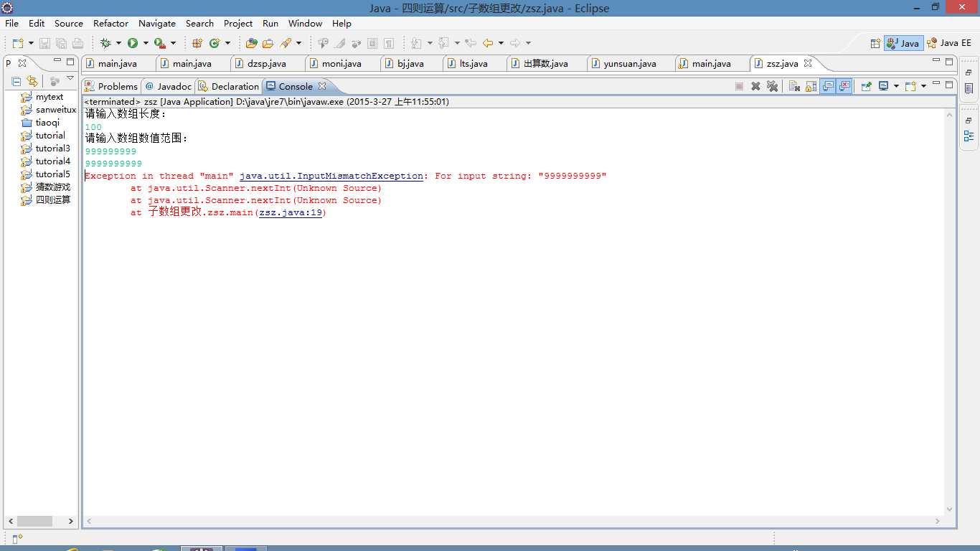980x551 pixels.
Task: Click the java.util.InputMismatchException link
Action: [331, 176]
